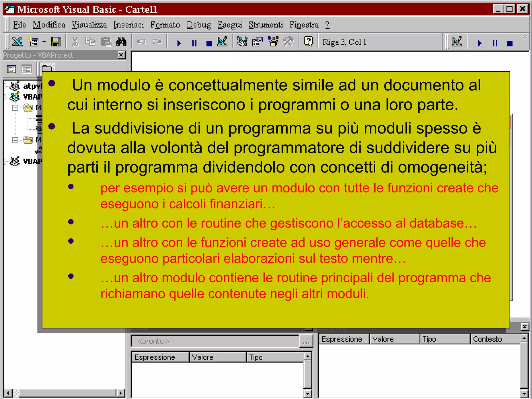The image size is (532, 399).
Task: Close the Watch pane with X button
Action: point(524,327)
